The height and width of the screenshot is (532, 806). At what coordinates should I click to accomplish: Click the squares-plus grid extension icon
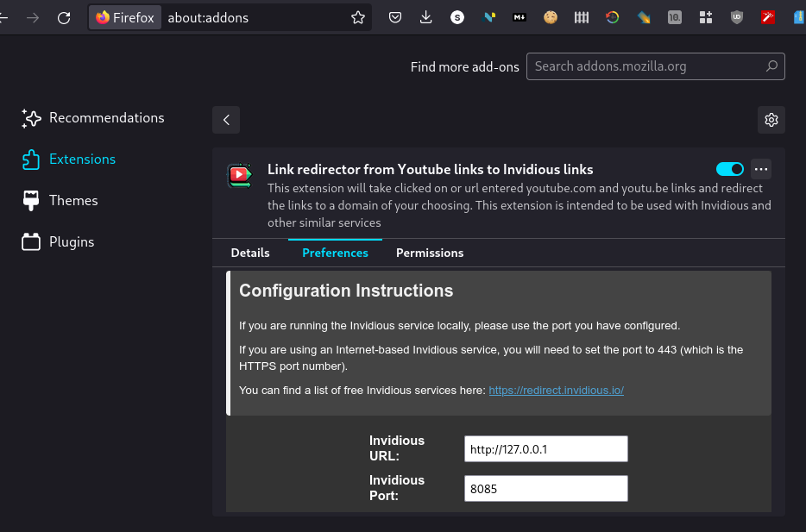click(x=706, y=18)
